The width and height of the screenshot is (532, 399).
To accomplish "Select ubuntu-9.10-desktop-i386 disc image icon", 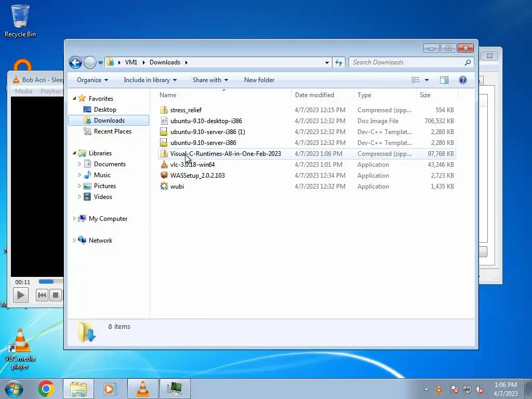I will 164,121.
